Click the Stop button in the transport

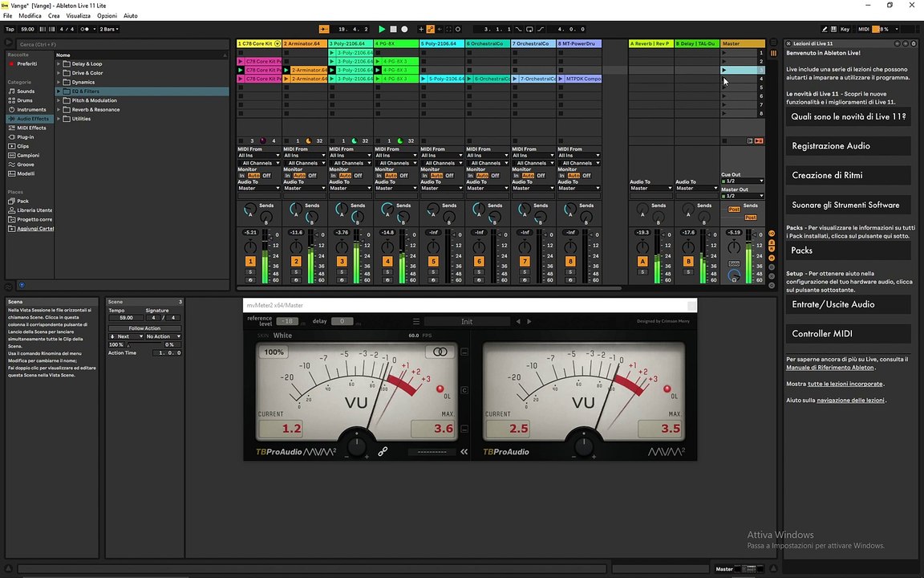coord(393,29)
